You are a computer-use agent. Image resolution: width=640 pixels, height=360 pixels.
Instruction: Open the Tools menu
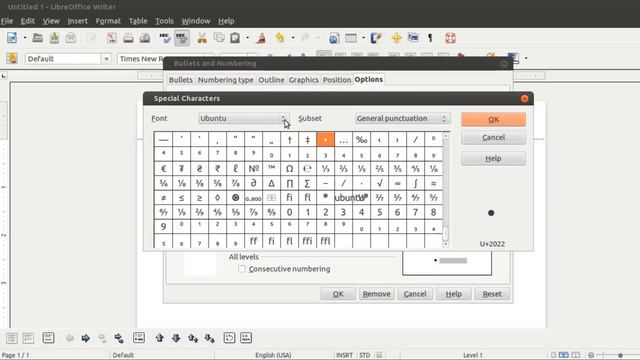tap(164, 21)
